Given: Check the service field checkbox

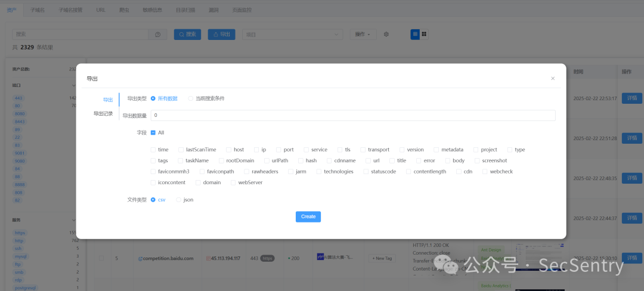Looking at the screenshot, I should pyautogui.click(x=306, y=150).
